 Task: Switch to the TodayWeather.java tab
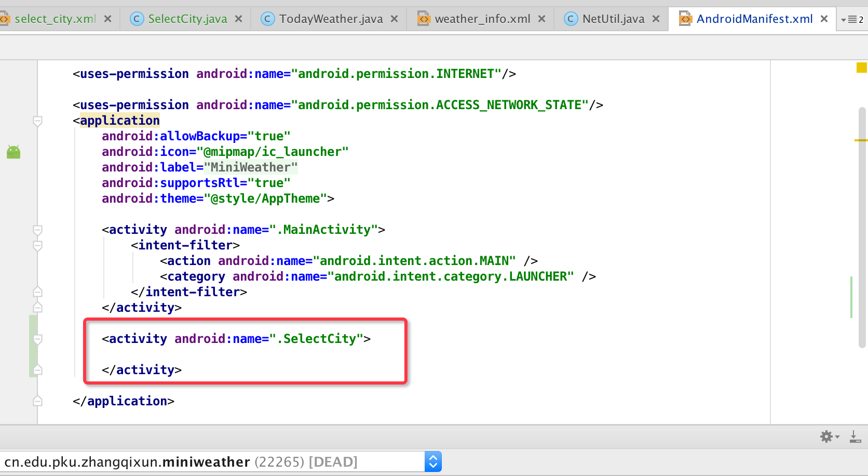330,19
